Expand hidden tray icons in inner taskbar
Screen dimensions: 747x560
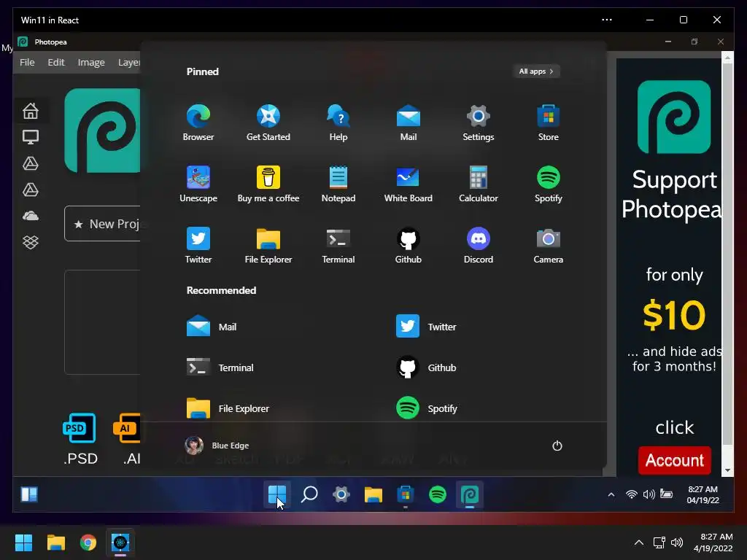tap(611, 495)
